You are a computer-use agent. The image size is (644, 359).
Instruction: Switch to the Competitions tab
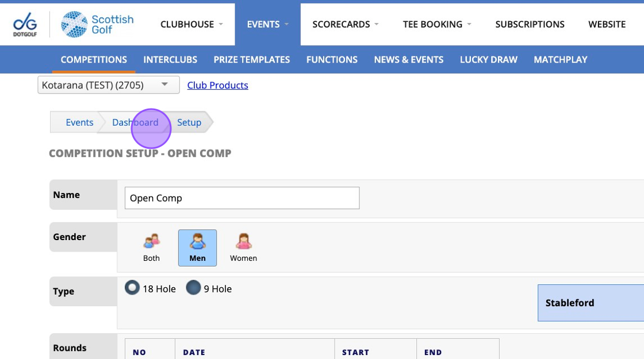point(94,60)
